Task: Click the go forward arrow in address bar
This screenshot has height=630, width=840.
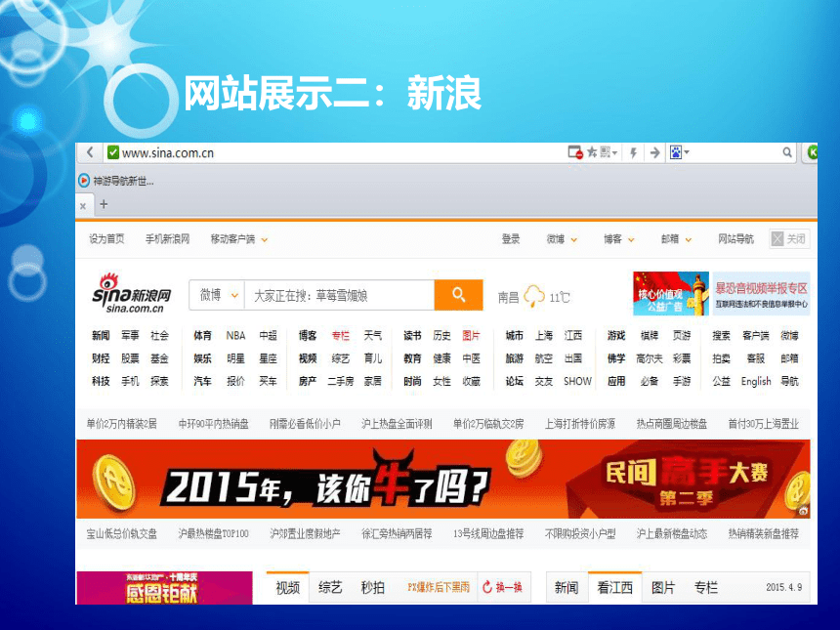Action: click(654, 153)
